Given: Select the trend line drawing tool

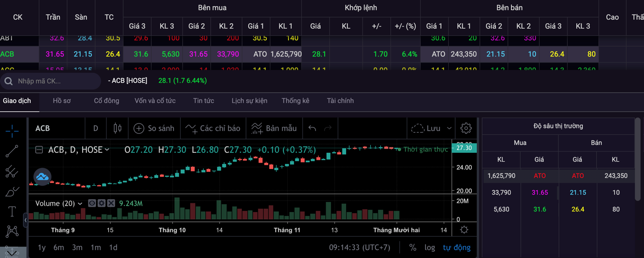Looking at the screenshot, I should [12, 151].
